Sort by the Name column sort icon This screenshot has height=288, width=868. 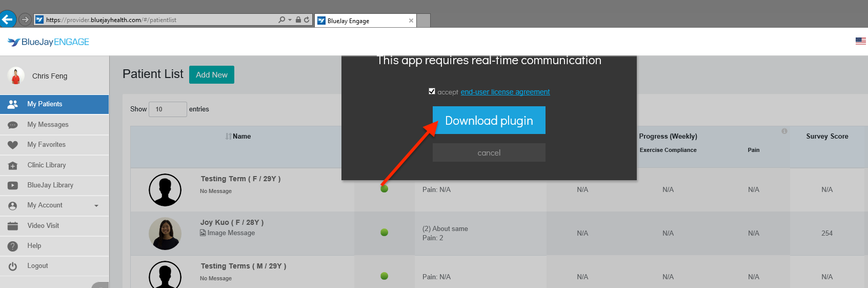[x=228, y=137]
